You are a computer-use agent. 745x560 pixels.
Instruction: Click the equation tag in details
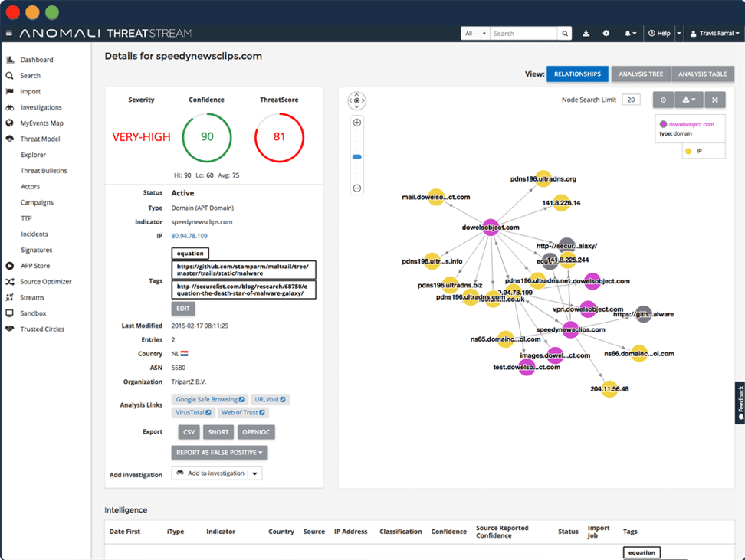pyautogui.click(x=190, y=253)
